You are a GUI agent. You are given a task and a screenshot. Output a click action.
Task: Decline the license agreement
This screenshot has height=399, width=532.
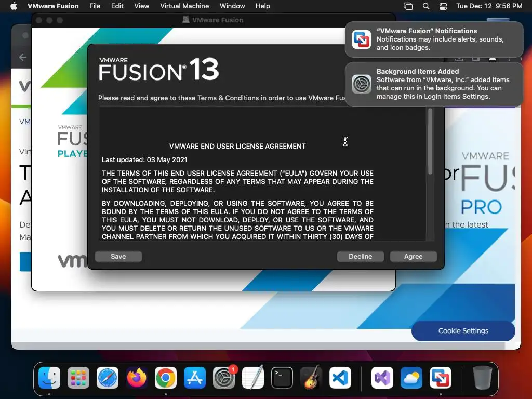pos(361,257)
